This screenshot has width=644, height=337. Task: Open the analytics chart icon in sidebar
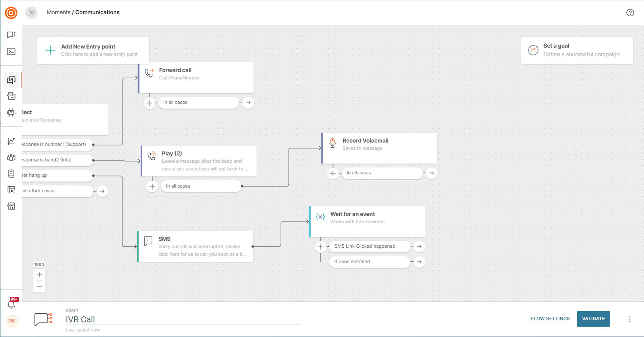[x=11, y=141]
